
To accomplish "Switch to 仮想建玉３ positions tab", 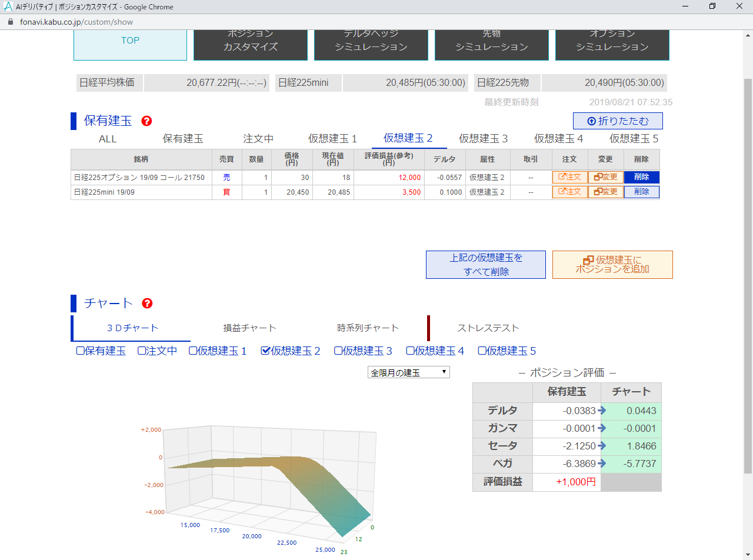I will click(483, 139).
